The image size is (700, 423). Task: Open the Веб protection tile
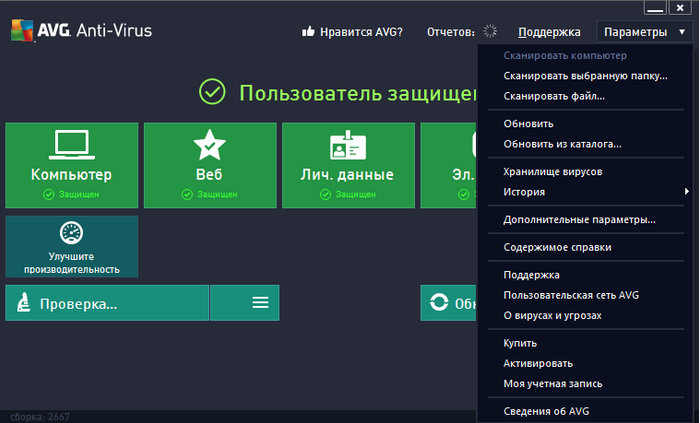[x=210, y=165]
